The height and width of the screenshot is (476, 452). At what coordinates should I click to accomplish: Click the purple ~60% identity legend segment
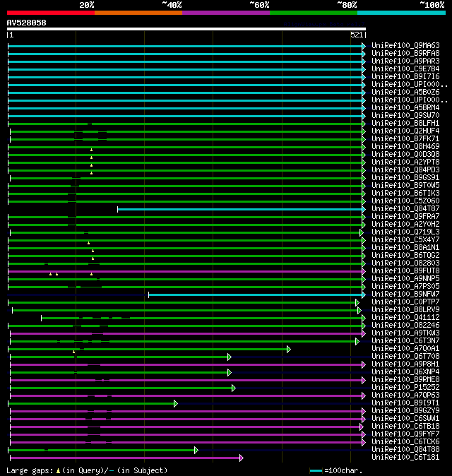click(x=226, y=13)
